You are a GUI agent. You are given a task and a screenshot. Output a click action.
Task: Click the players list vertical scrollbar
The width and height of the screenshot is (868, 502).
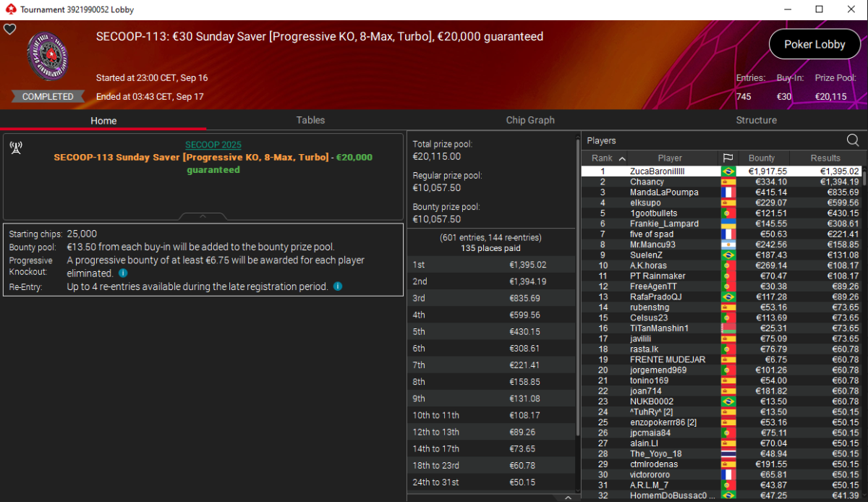(x=864, y=333)
